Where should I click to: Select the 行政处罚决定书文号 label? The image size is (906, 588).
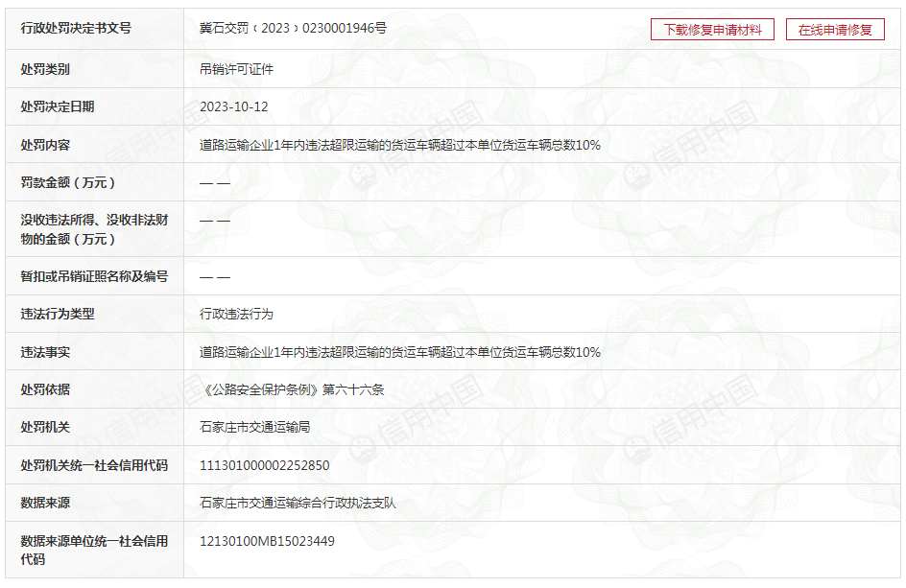point(76,29)
